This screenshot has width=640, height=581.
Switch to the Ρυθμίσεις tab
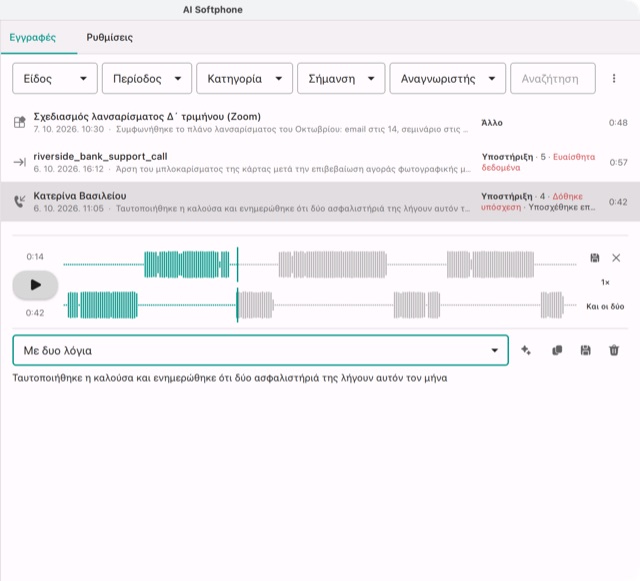109,38
